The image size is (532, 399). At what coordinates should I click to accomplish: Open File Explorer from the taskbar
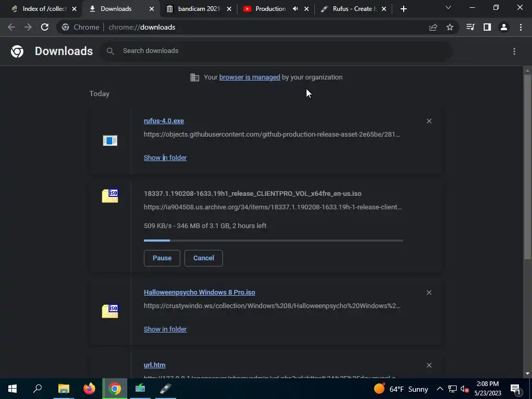(x=63, y=389)
